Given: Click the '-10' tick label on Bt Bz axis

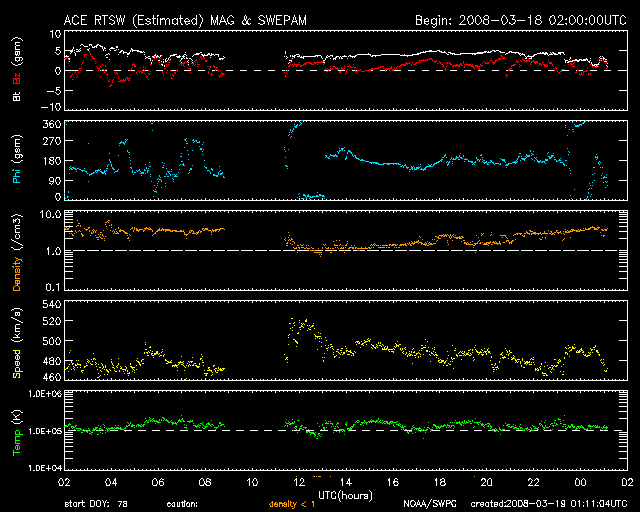Looking at the screenshot, I should tap(52, 107).
